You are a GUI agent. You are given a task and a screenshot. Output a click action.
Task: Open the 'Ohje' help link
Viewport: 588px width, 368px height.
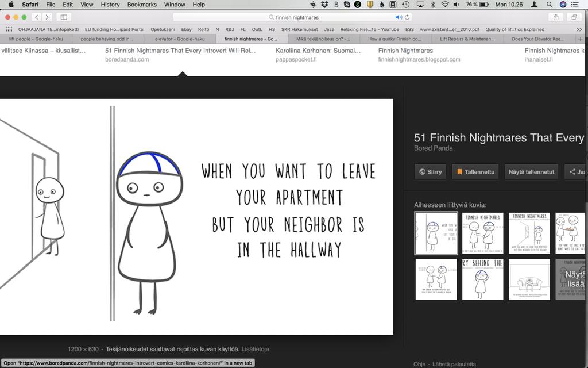(419, 364)
